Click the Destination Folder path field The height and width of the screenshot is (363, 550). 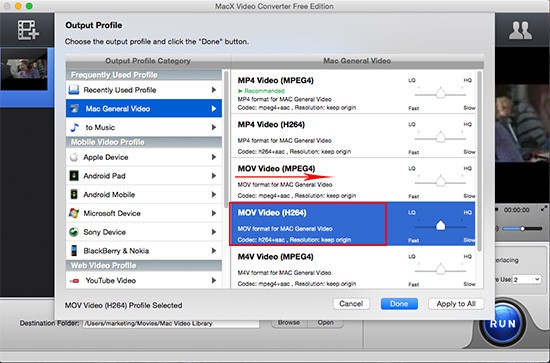pos(171,323)
